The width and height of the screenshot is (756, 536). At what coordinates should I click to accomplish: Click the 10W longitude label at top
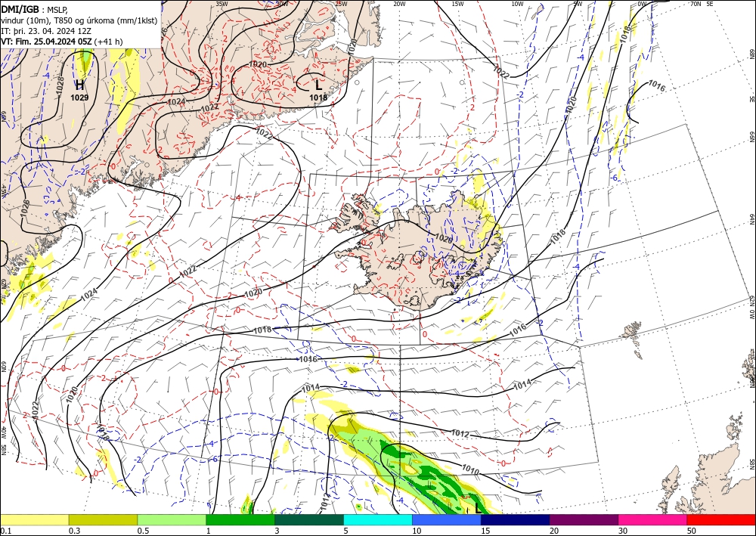click(517, 4)
